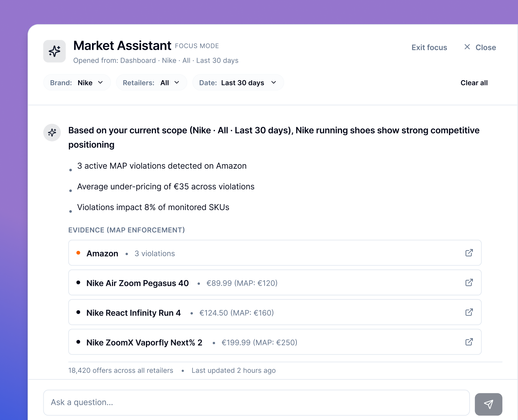
Task: Click 'Average under-pricing of €35 across violations'
Action: click(x=166, y=187)
